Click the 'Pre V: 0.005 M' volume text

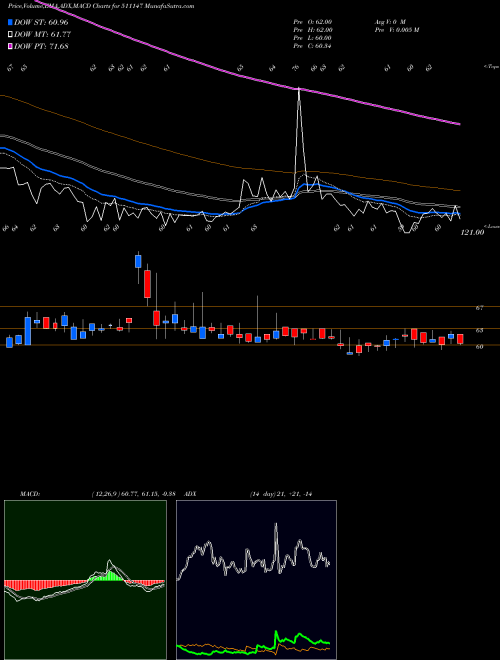click(x=396, y=30)
